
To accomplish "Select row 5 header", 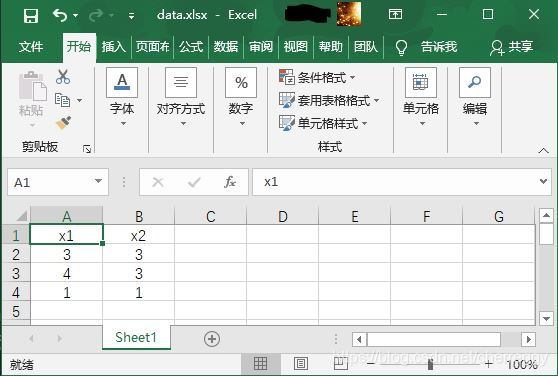I will click(16, 311).
